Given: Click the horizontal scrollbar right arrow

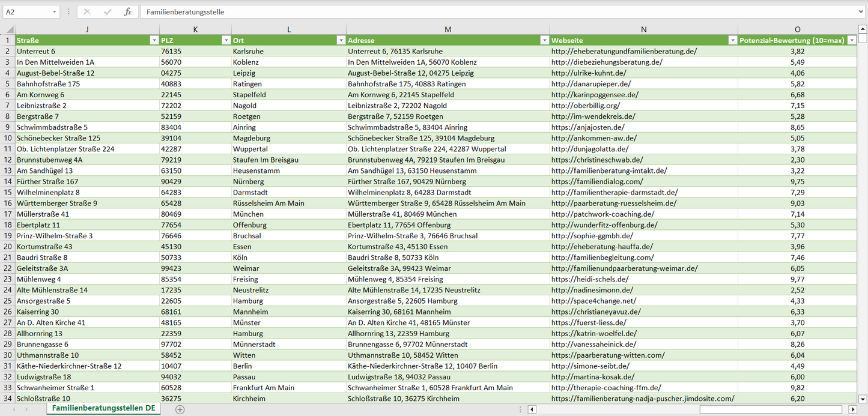Looking at the screenshot, I should pyautogui.click(x=852, y=409).
